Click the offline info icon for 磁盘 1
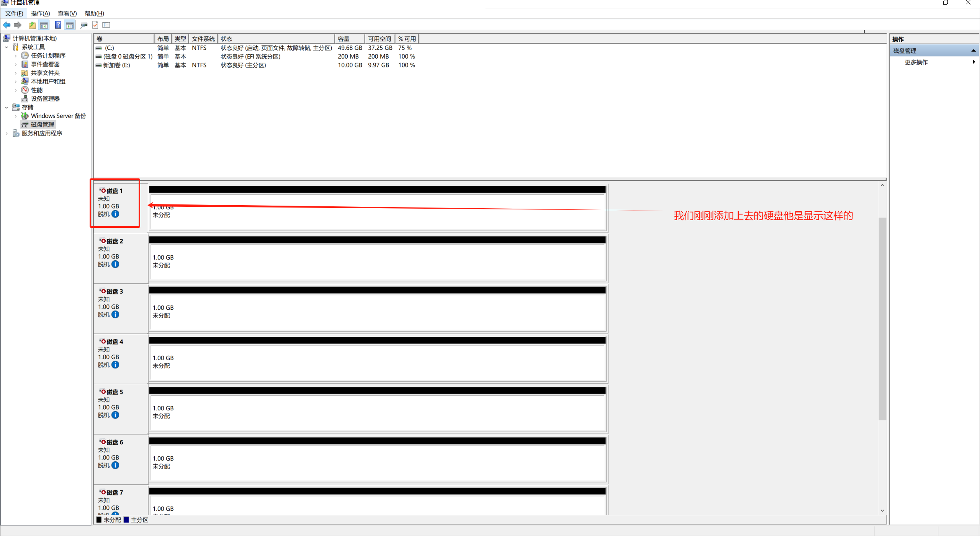Viewport: 980px width, 536px height. 115,214
